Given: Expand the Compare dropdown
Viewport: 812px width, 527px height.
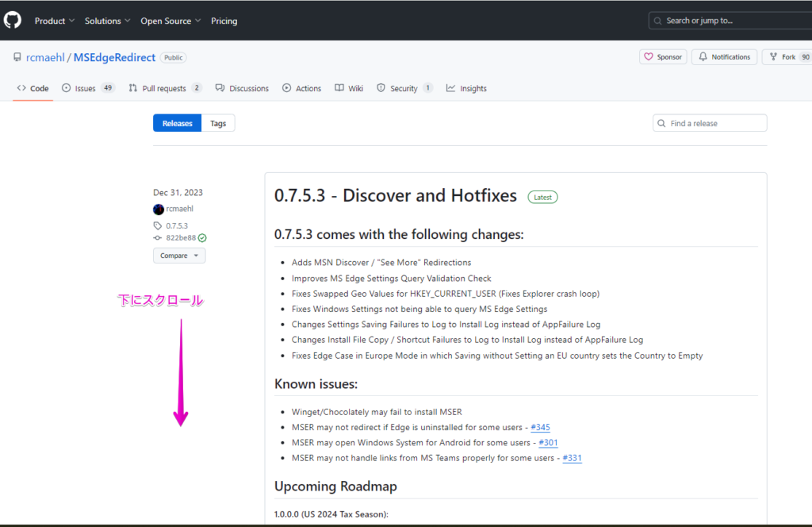Looking at the screenshot, I should click(x=179, y=256).
